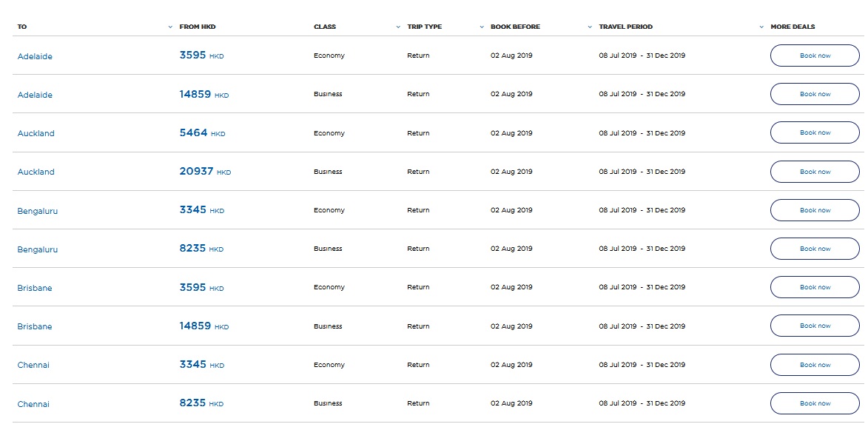Open Chennai Business destination link
Screen dimensions: 868x424
(x=33, y=404)
